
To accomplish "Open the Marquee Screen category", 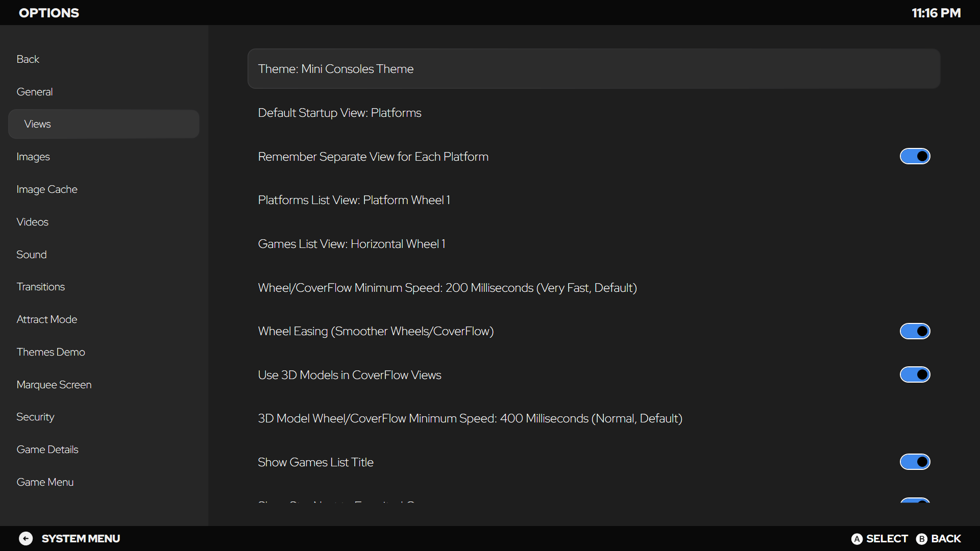I will pos(104,385).
